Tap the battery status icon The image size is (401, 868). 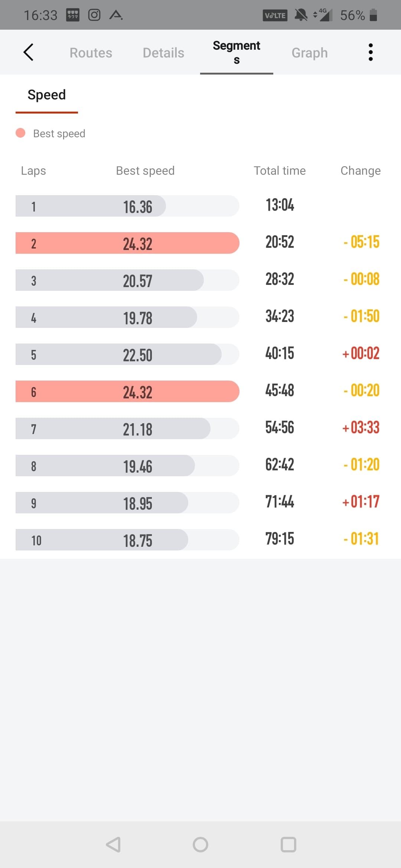pyautogui.click(x=374, y=15)
